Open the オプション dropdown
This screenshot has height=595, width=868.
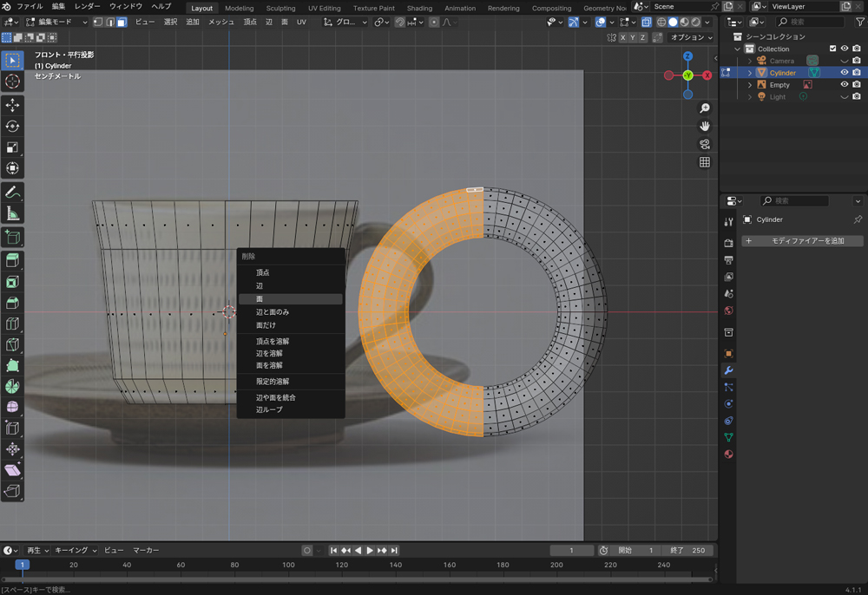(691, 38)
